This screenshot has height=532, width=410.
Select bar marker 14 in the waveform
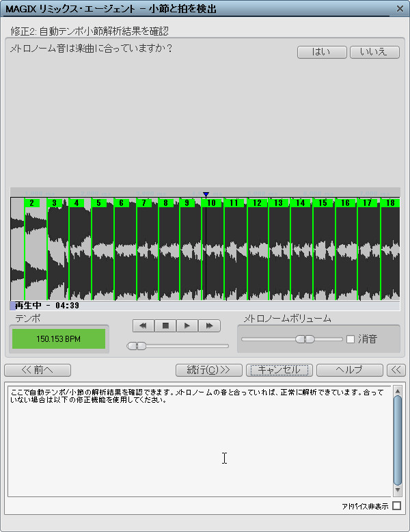coord(300,203)
